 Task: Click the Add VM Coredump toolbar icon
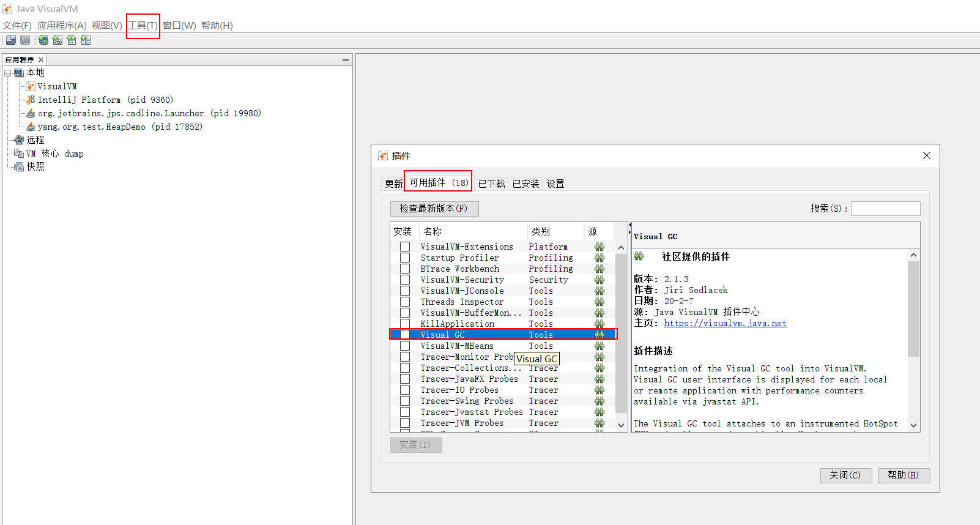72,40
